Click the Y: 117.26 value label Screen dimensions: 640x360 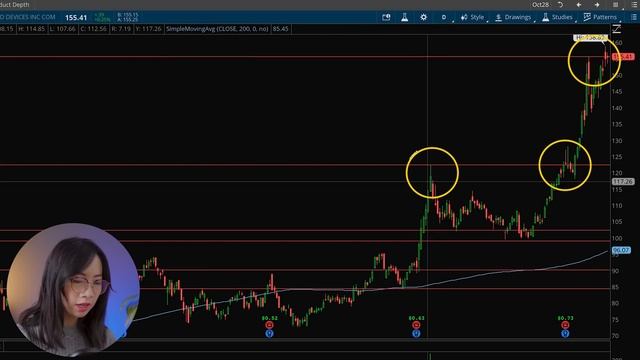[149, 29]
